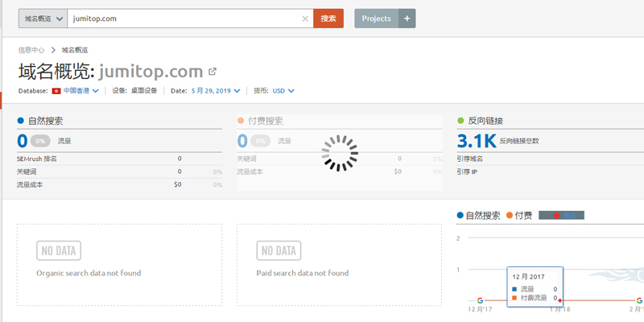Screen dimensions: 644x322
Task: Click the 3.1K backlinks total value
Action: click(477, 141)
